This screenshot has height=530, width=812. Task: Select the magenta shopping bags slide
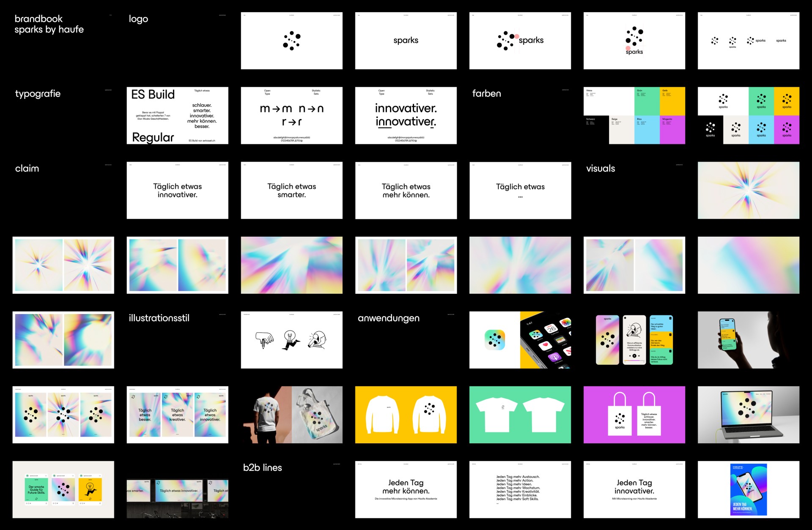pyautogui.click(x=634, y=415)
